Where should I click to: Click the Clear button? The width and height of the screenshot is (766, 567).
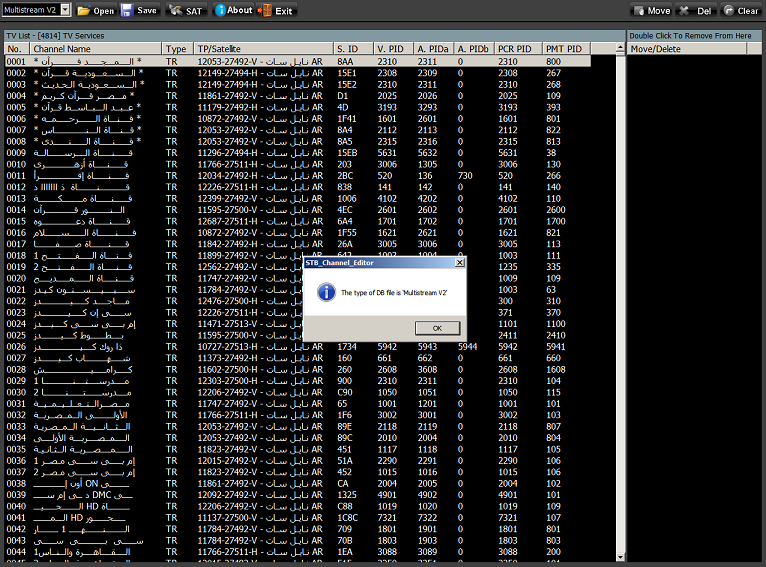coord(741,10)
